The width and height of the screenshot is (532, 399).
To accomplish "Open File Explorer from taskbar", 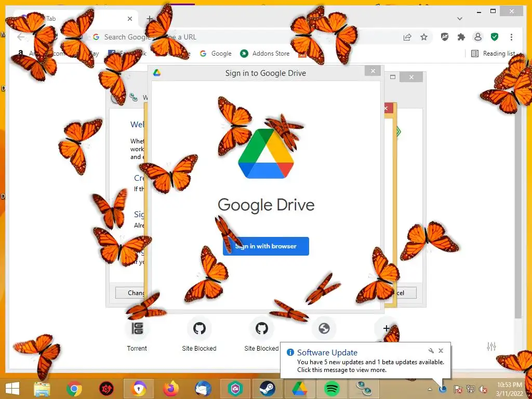I will click(42, 389).
